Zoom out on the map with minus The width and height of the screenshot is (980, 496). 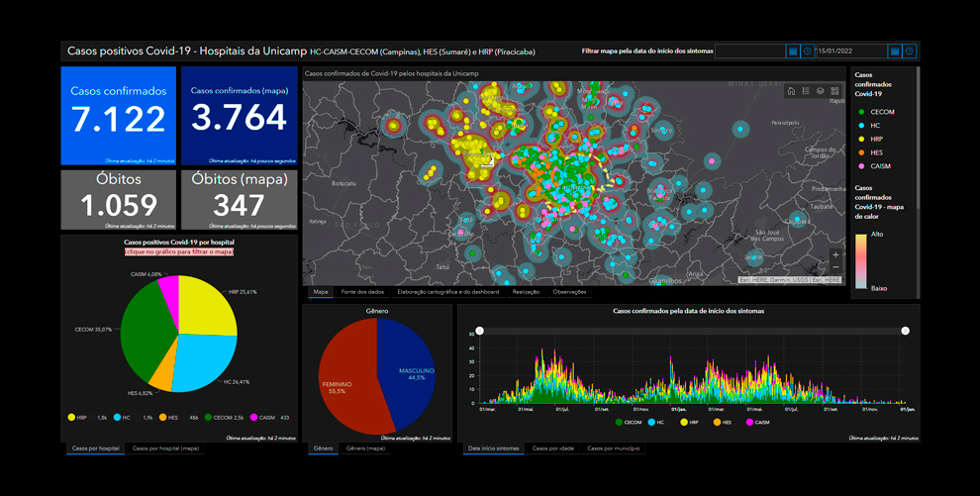point(836,267)
